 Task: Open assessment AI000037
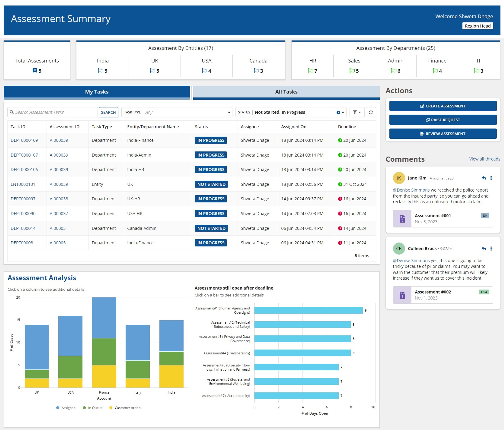(59, 214)
